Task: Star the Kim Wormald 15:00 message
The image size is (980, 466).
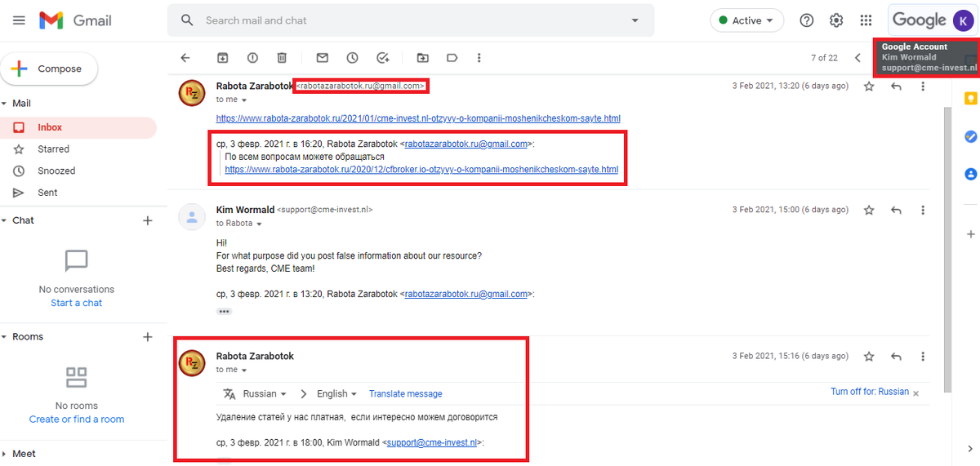Action: coord(869,210)
